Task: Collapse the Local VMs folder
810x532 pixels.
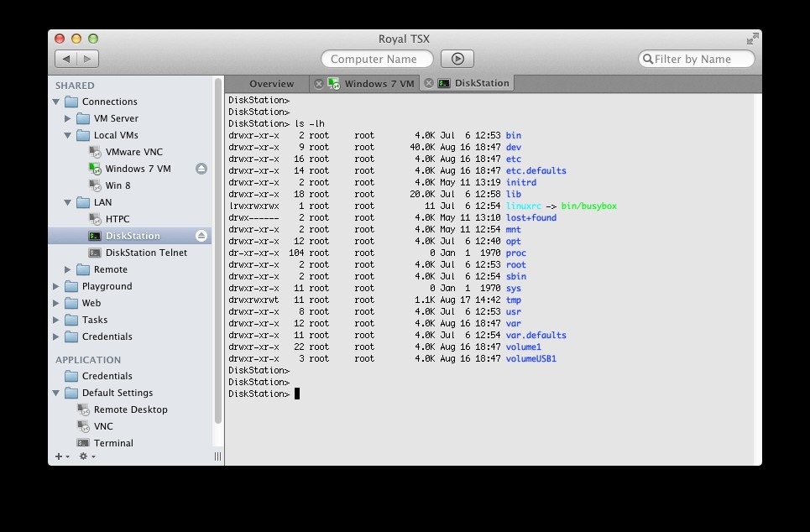Action: click(x=68, y=135)
